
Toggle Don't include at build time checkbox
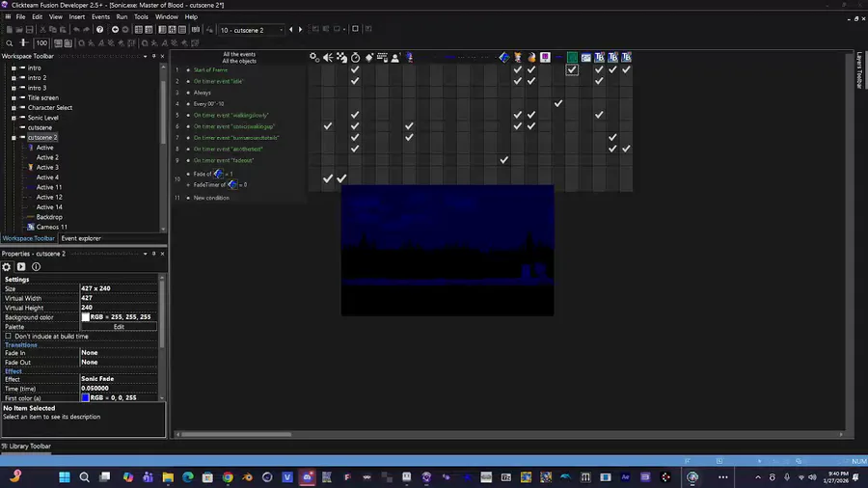point(9,336)
